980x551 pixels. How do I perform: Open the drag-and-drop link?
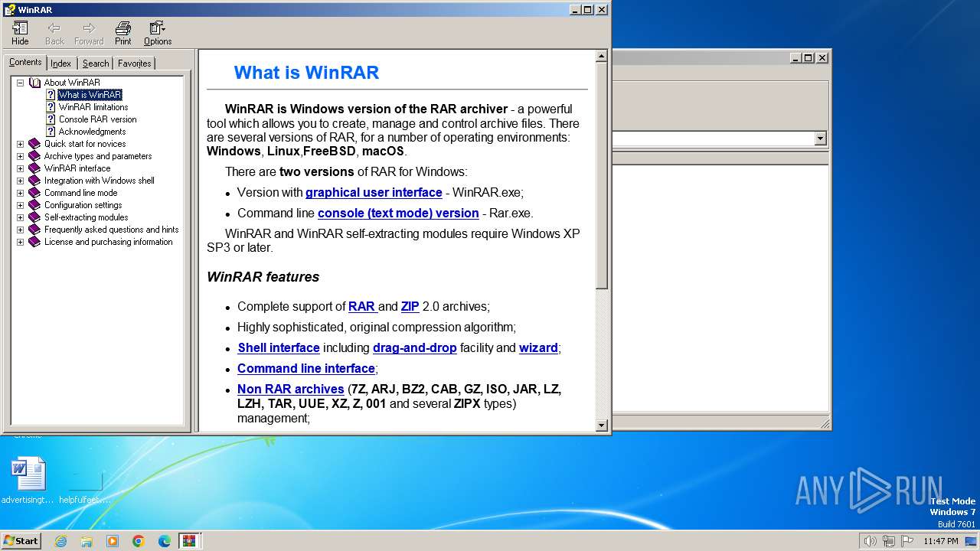click(415, 348)
